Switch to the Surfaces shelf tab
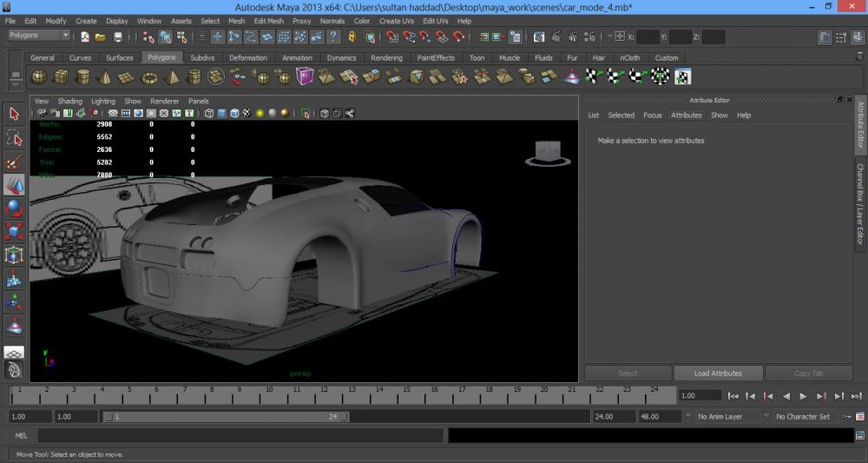Image resolution: width=868 pixels, height=463 pixels. pos(120,58)
